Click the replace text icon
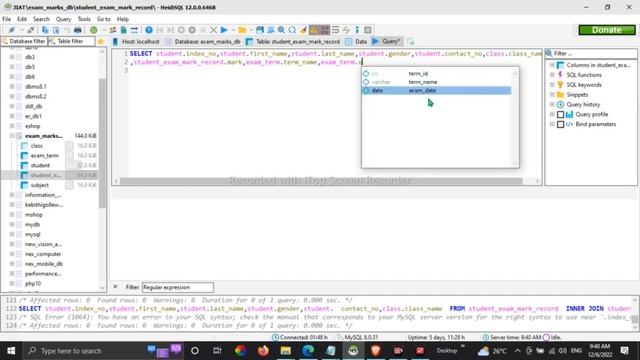The image size is (640, 360). [x=292, y=30]
